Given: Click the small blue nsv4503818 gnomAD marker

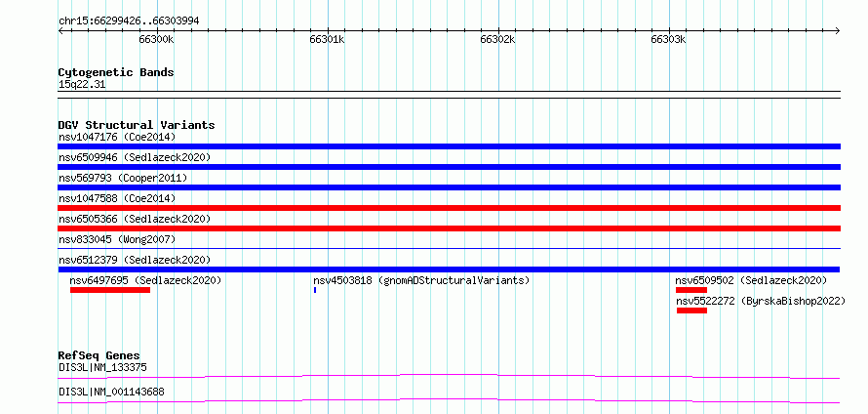Looking at the screenshot, I should 314,290.
